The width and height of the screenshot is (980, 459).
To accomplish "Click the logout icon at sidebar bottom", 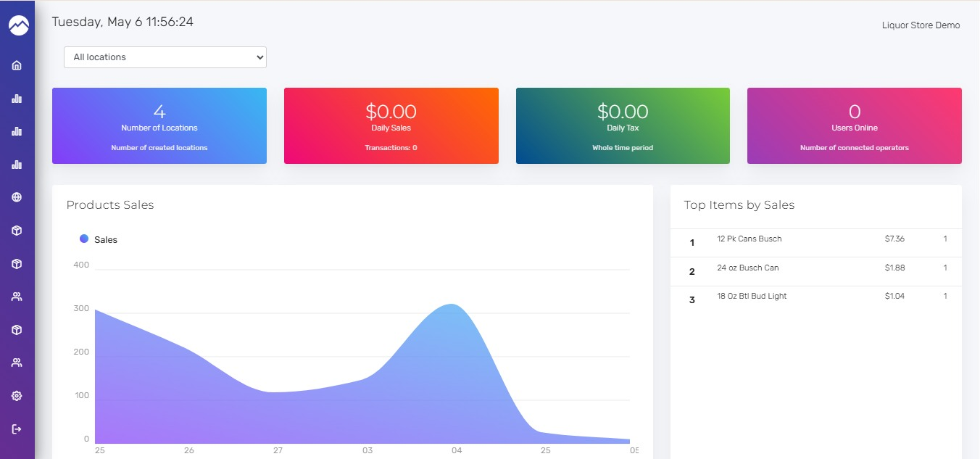I will pos(17,429).
